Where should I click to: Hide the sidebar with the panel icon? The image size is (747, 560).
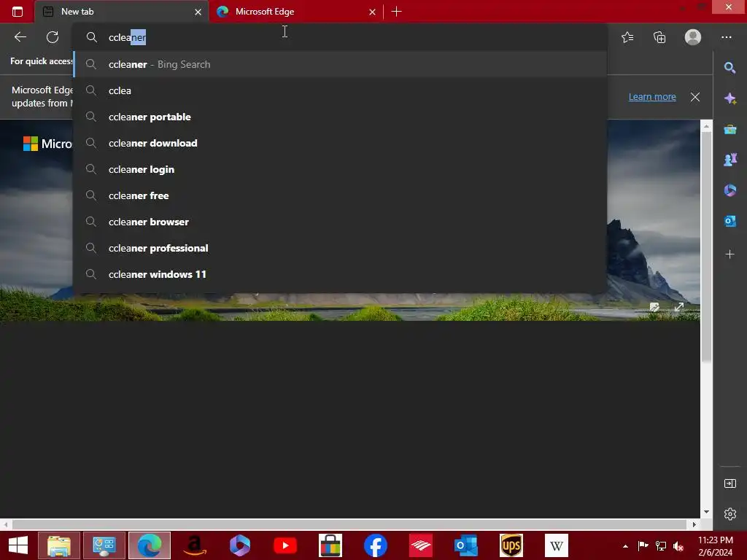[729, 483]
